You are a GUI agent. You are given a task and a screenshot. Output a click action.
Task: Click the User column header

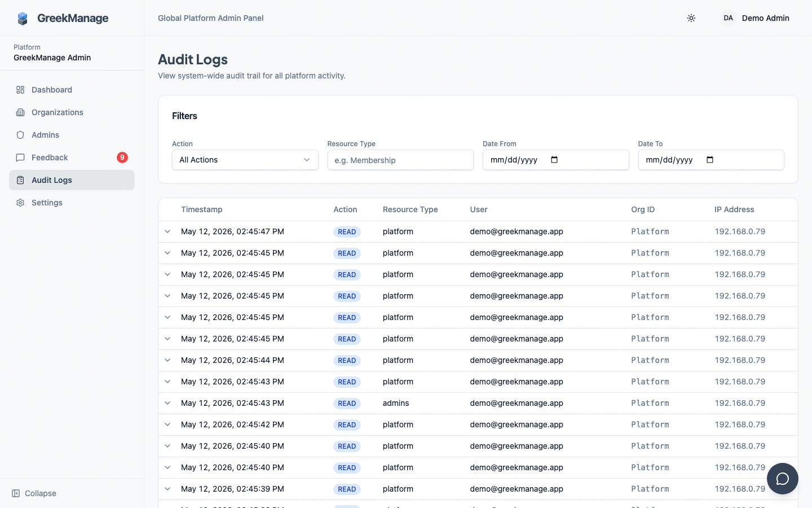click(479, 209)
